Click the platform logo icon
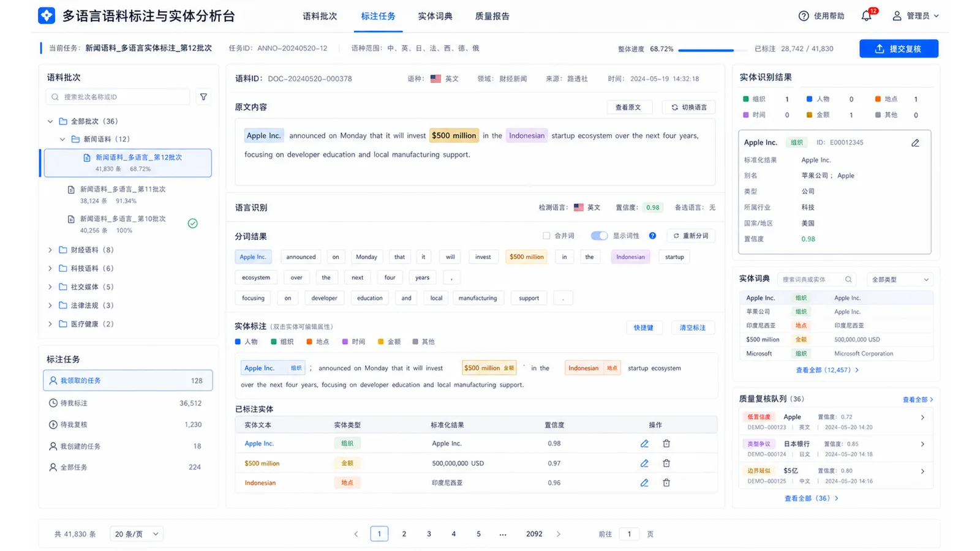 (47, 16)
